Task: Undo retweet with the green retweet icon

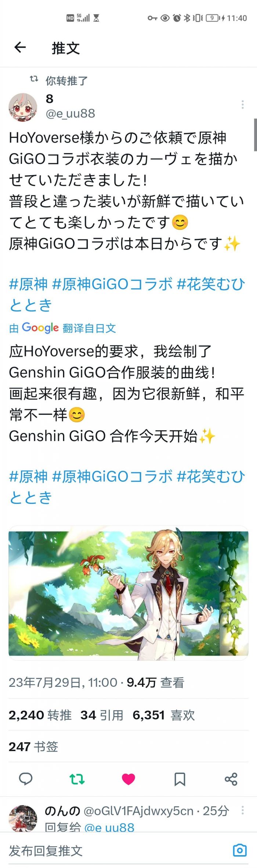Action: pos(77,779)
